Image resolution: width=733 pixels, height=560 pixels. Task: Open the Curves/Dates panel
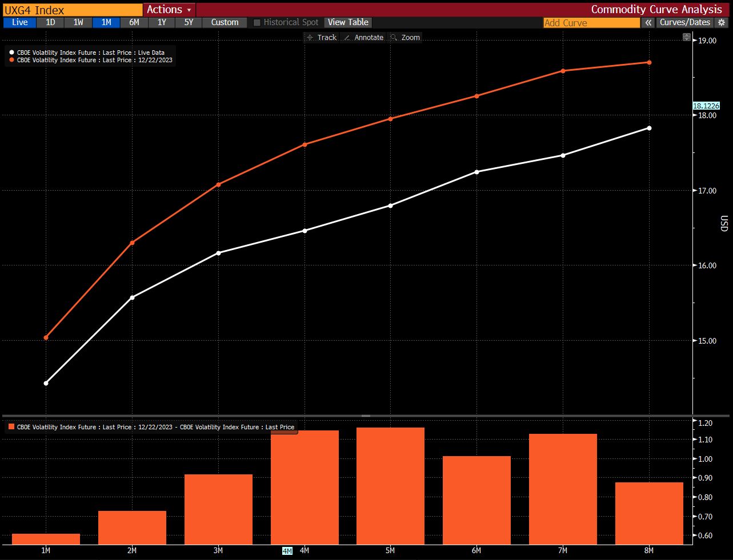(x=684, y=22)
